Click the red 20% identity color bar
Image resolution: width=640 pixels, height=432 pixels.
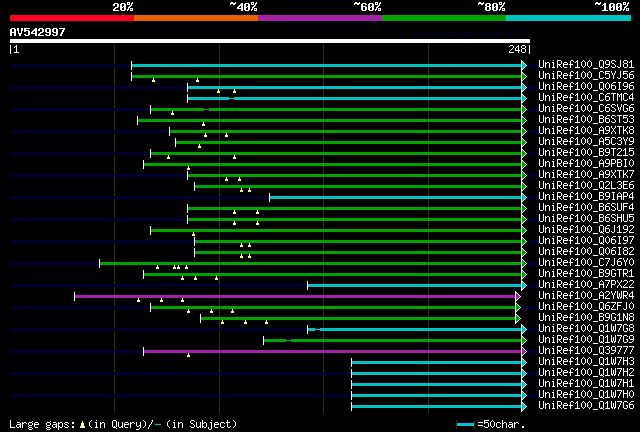(x=72, y=18)
